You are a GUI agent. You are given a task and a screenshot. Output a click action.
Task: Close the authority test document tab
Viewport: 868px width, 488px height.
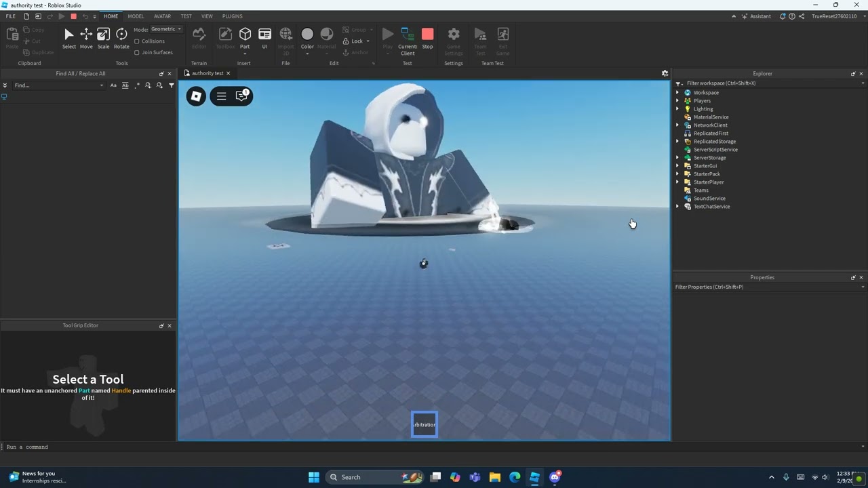[x=228, y=73]
